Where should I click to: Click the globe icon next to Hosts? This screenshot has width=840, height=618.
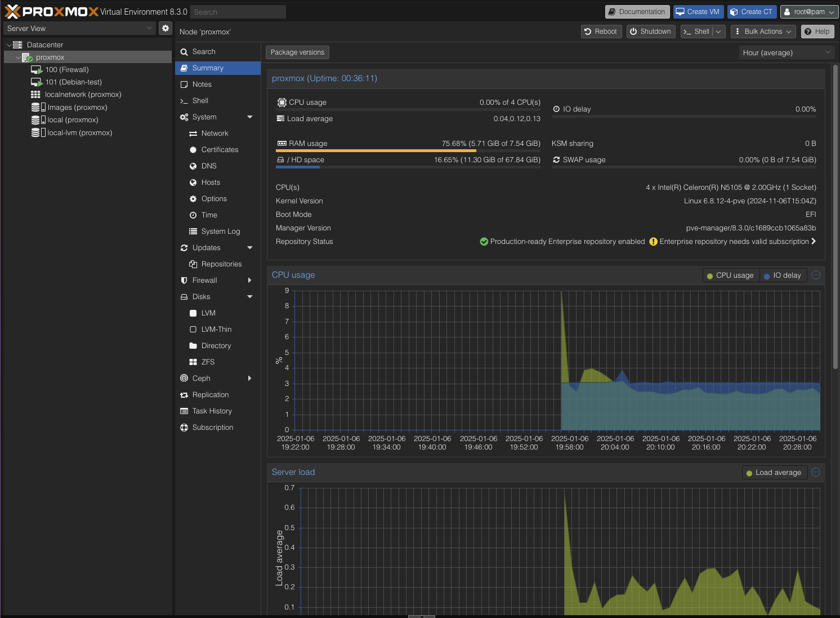click(193, 183)
